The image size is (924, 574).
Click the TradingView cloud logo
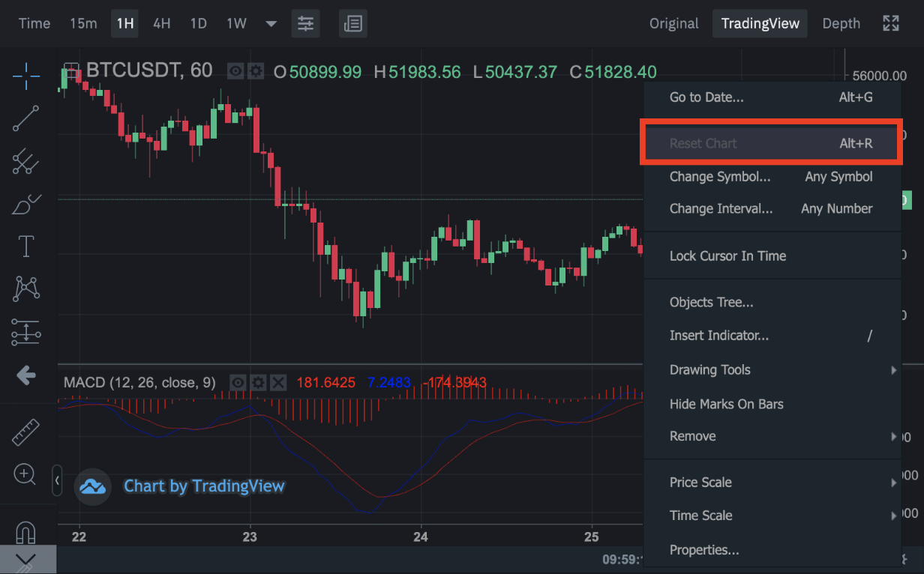[93, 487]
